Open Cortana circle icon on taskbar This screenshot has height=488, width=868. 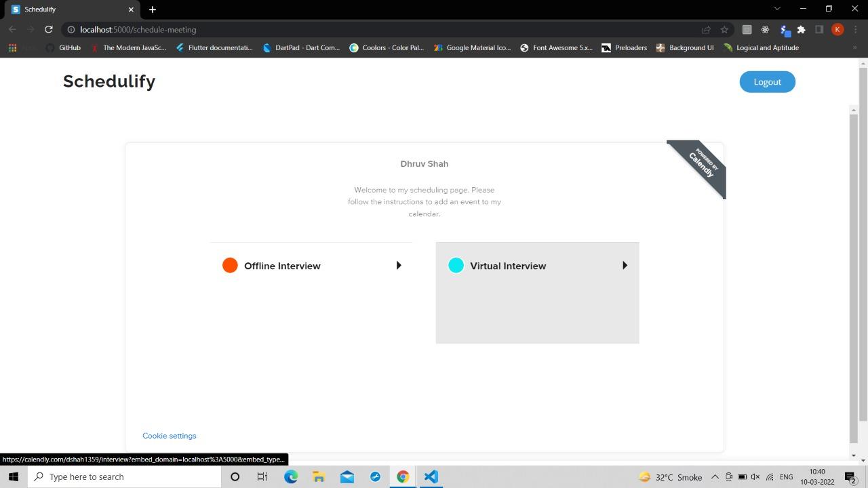pos(235,476)
